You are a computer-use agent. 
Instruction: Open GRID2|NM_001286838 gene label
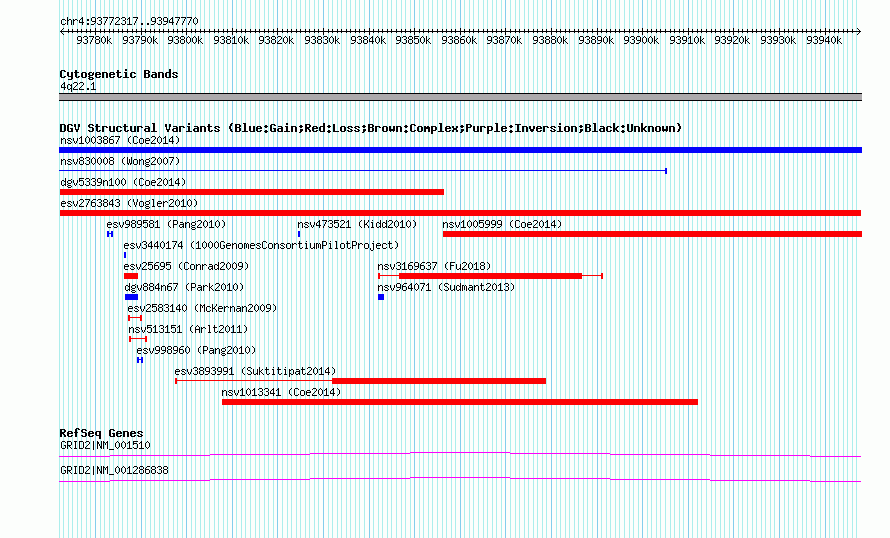pyautogui.click(x=114, y=470)
